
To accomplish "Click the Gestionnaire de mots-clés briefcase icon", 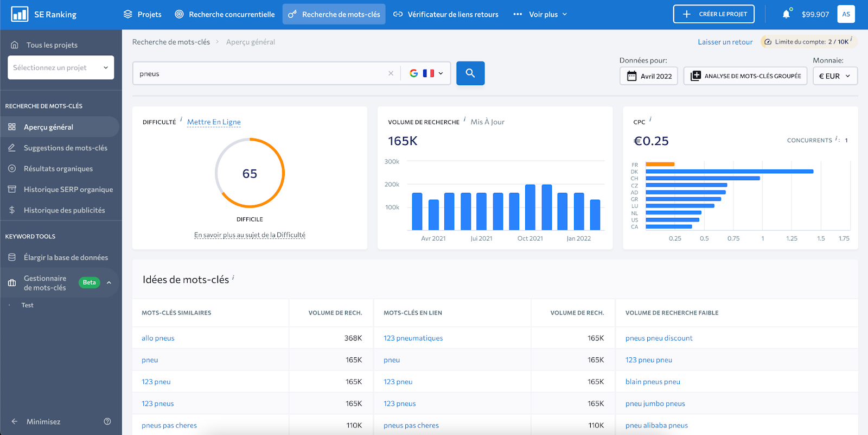I will [12, 283].
